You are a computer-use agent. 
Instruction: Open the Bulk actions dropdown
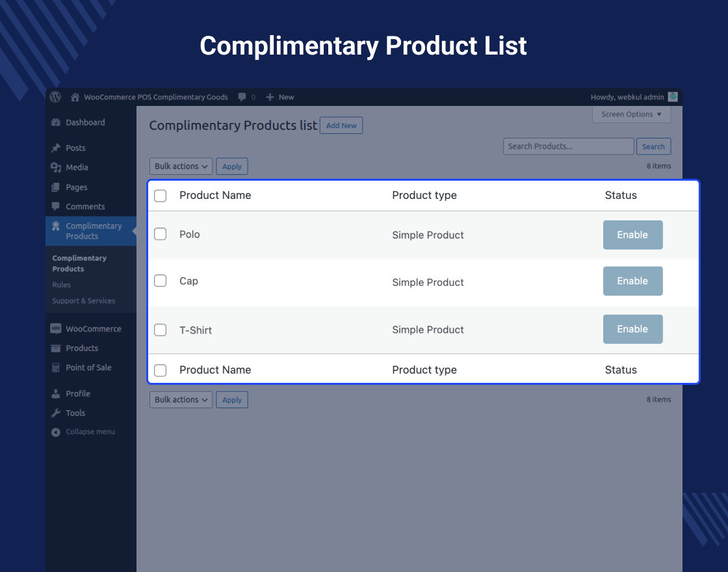[x=181, y=166]
